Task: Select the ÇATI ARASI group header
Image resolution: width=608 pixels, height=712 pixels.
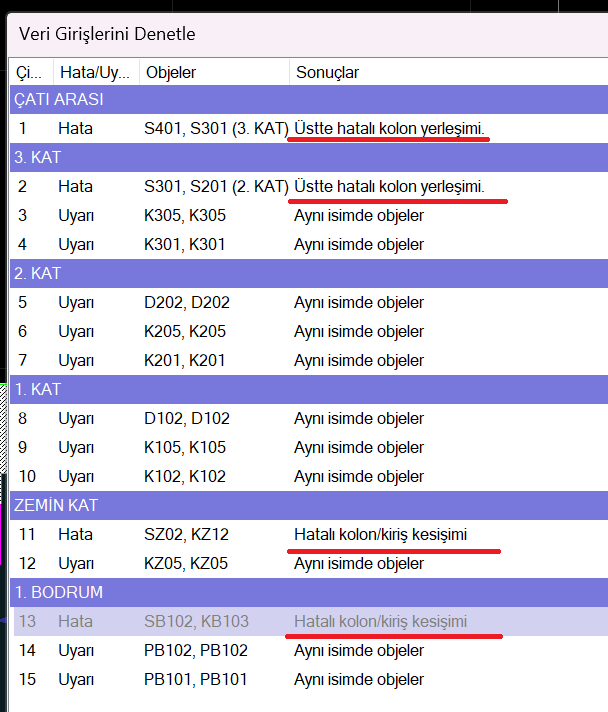Action: point(58,99)
